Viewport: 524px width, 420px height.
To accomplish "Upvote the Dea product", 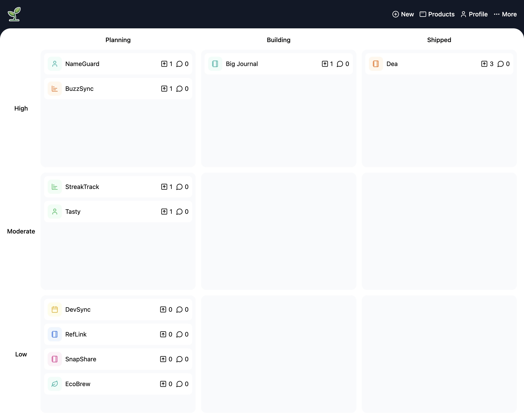I will [487, 64].
